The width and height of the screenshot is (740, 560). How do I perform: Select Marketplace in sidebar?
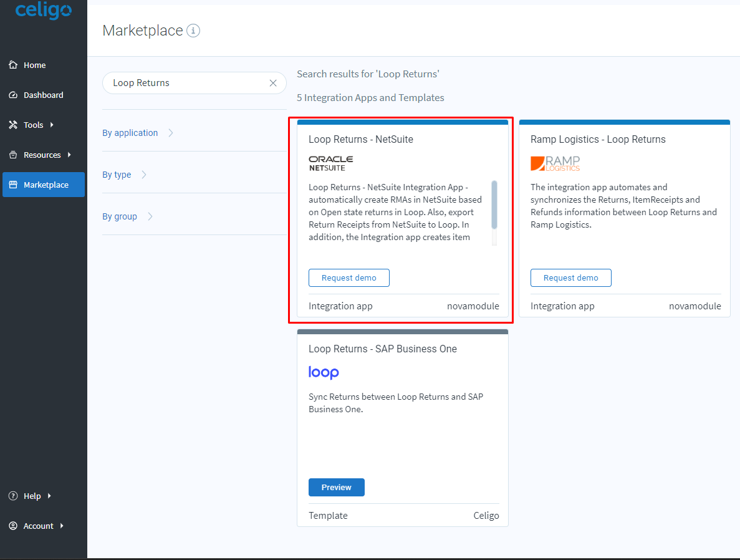(x=44, y=185)
